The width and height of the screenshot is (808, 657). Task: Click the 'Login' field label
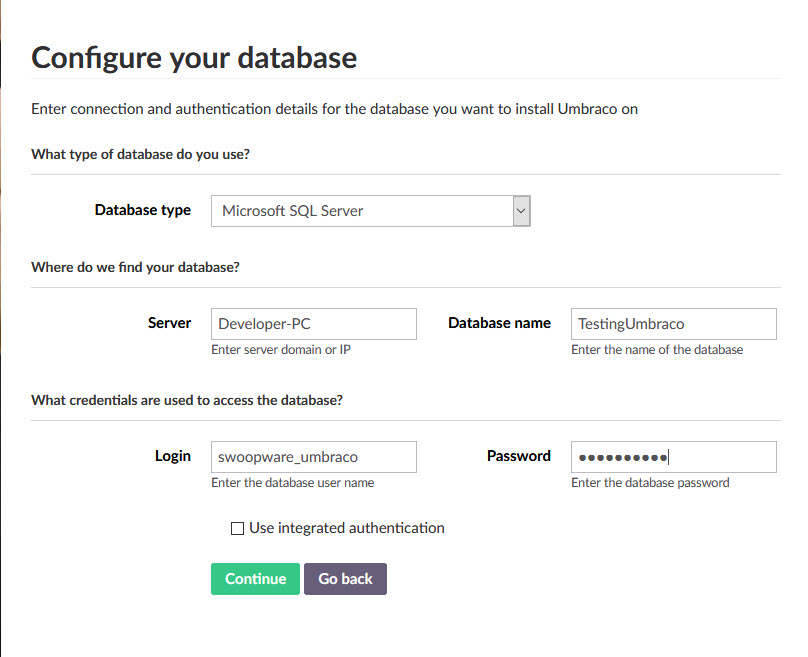pyautogui.click(x=173, y=456)
